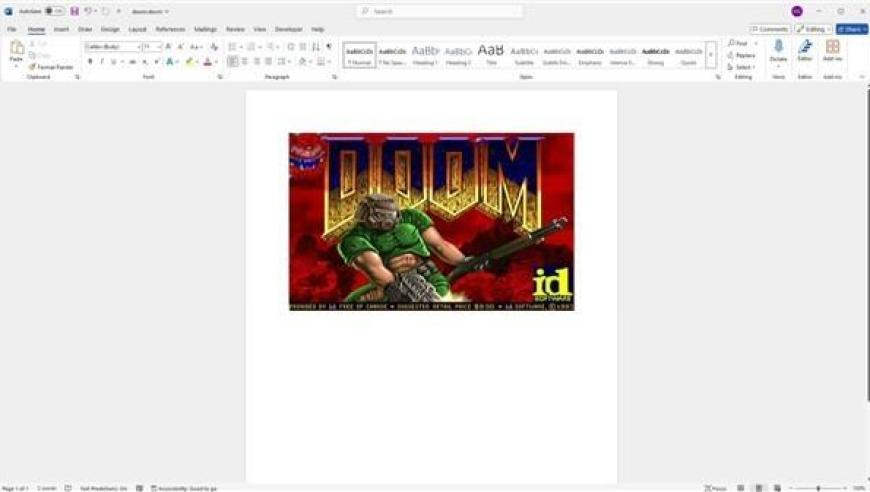Switch to the Draw tab
870x492 pixels.
[85, 29]
